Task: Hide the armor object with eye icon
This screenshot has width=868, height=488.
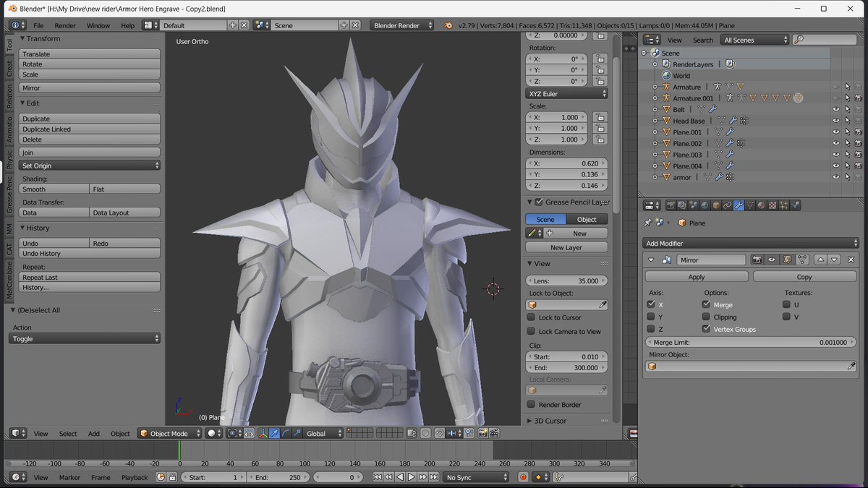Action: pyautogui.click(x=836, y=177)
